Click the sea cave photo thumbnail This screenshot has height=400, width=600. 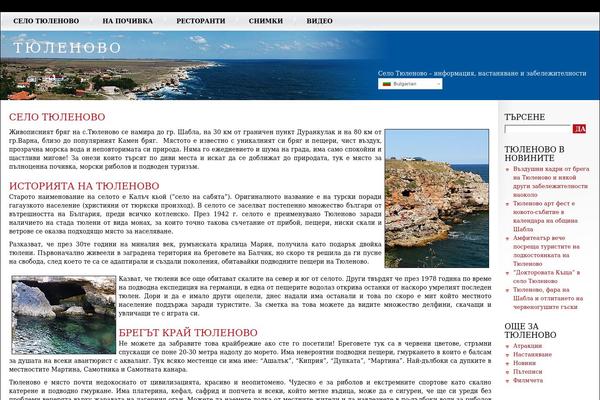[64, 315]
